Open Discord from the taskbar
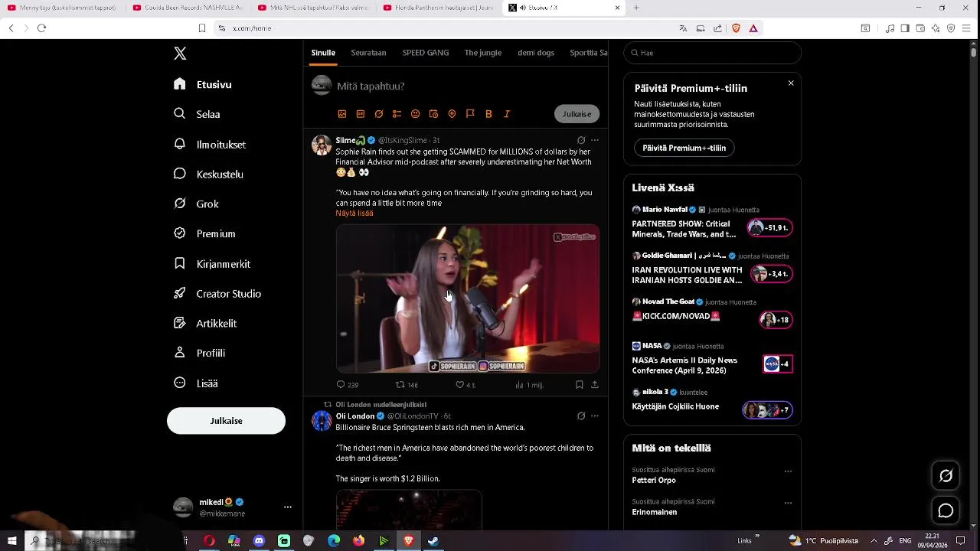Viewport: 980px width, 551px height. click(x=259, y=541)
